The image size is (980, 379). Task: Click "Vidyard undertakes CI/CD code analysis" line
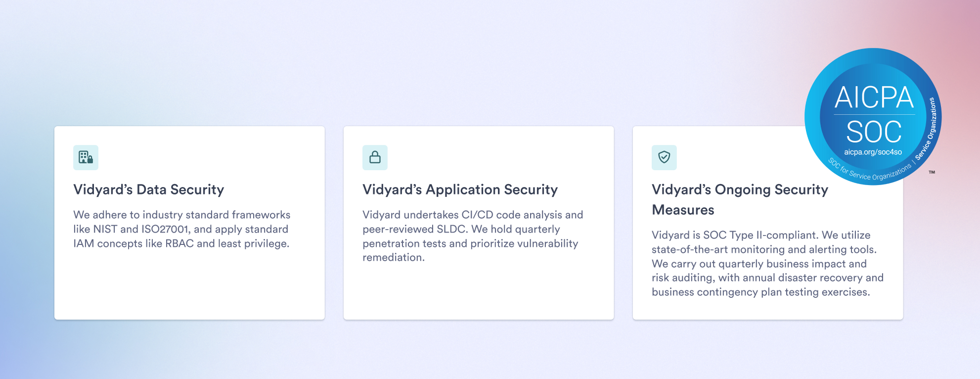pyautogui.click(x=473, y=215)
